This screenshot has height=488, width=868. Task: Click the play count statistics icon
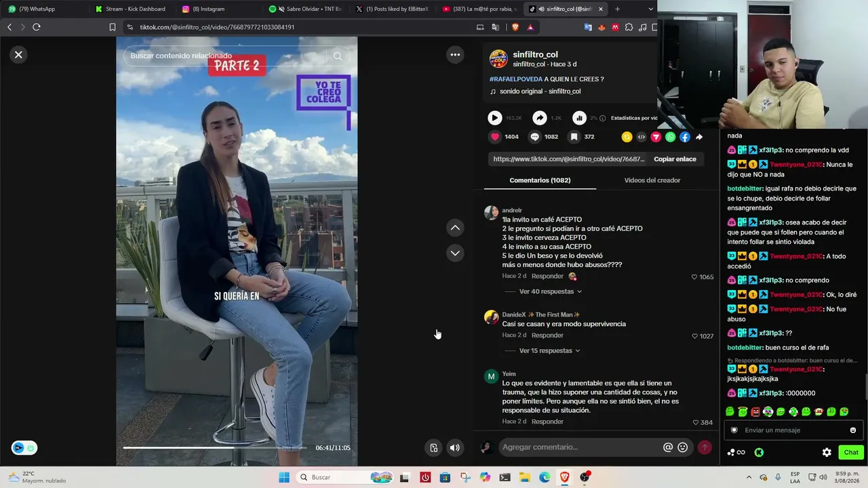click(495, 118)
